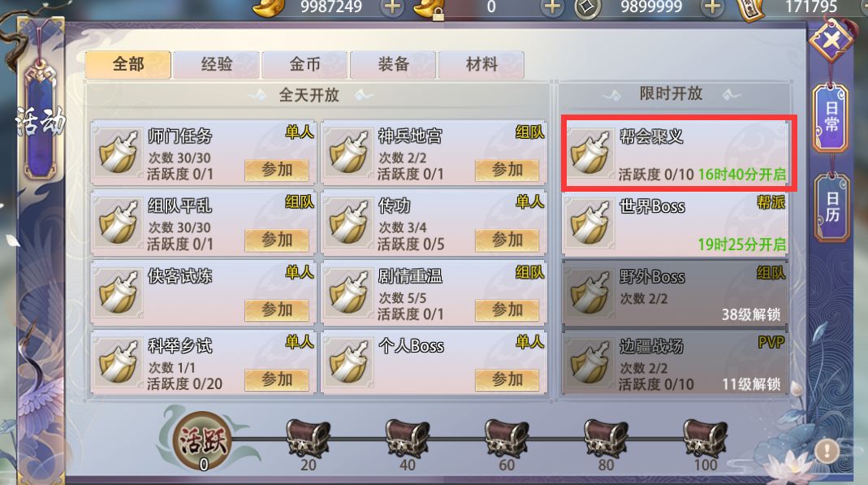Open the 60 activity reward chest
This screenshot has height=485, width=868.
[x=506, y=439]
